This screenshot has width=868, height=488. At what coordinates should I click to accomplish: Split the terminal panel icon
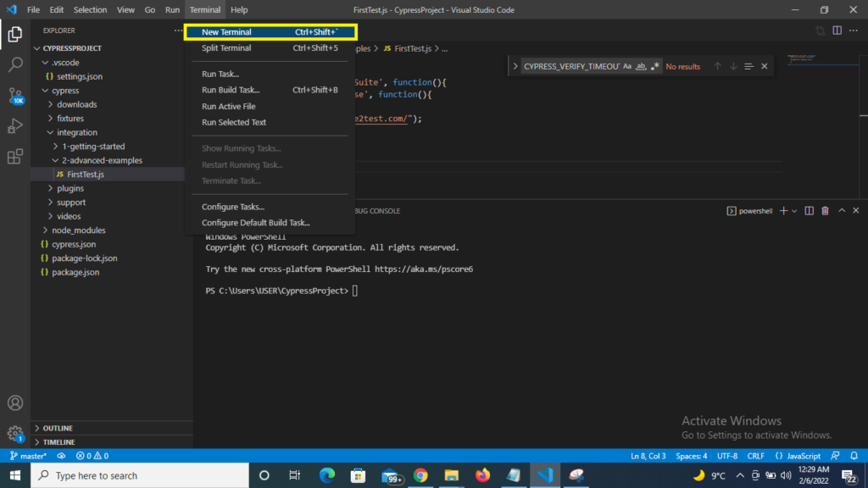810,211
